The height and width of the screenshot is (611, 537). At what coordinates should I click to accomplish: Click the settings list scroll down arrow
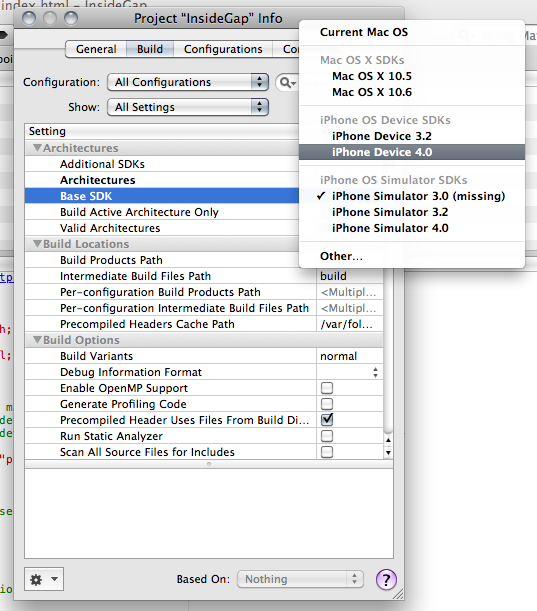pyautogui.click(x=388, y=452)
